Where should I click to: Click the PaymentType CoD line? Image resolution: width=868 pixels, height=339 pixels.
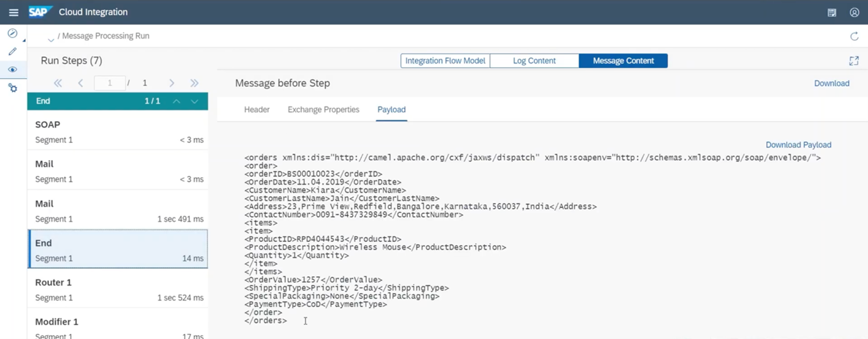[x=315, y=304]
